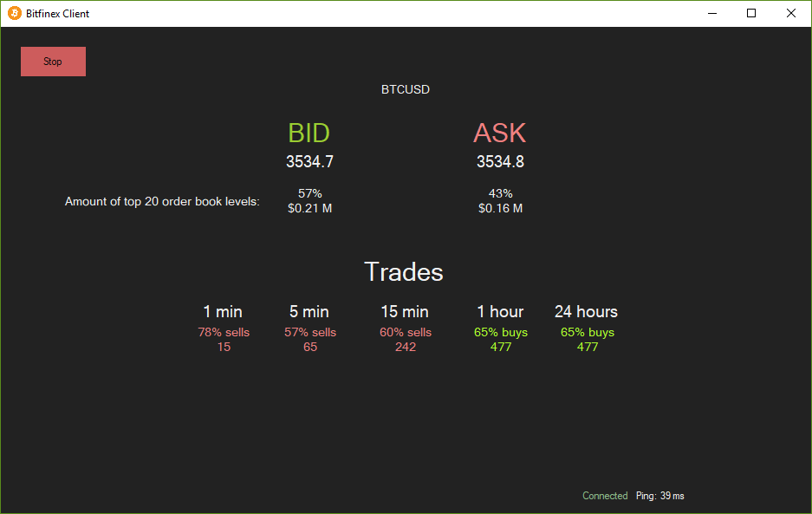The image size is (812, 514).
Task: Minimize the Bitfinex Client window
Action: [712, 14]
